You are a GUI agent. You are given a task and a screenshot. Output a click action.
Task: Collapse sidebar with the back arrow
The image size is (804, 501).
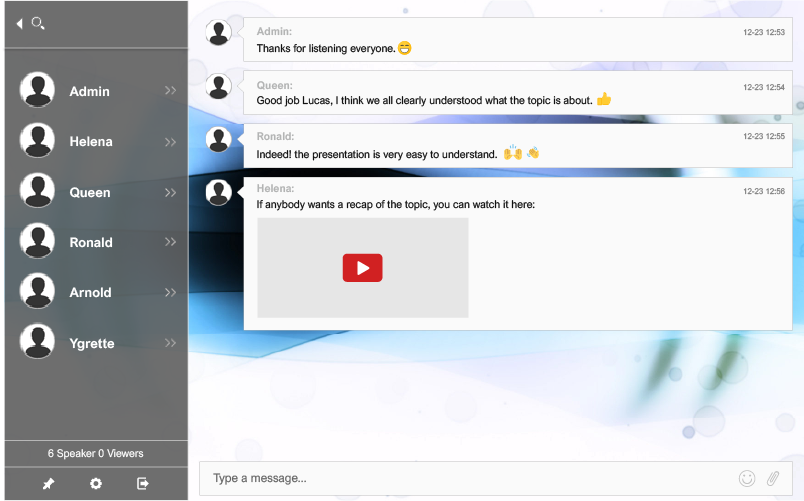(x=19, y=23)
